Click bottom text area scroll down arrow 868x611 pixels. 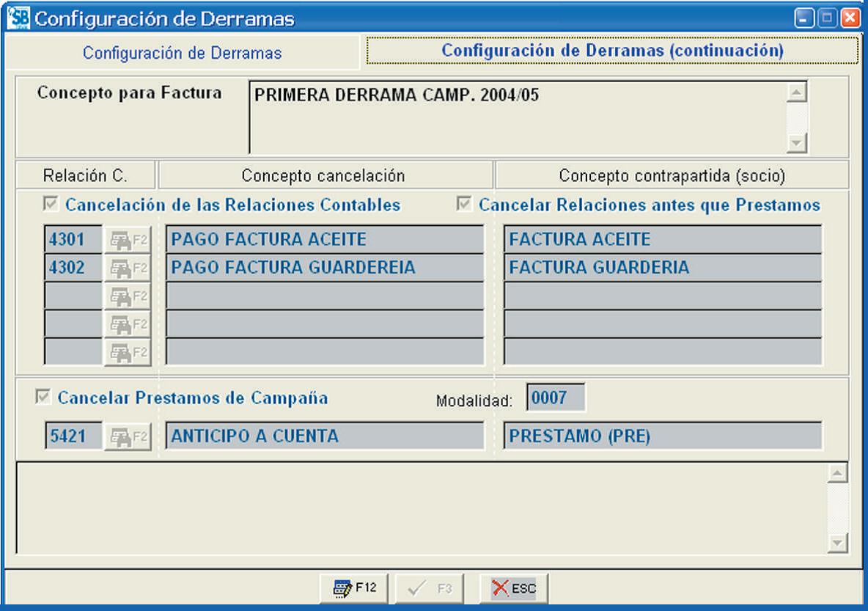837,542
